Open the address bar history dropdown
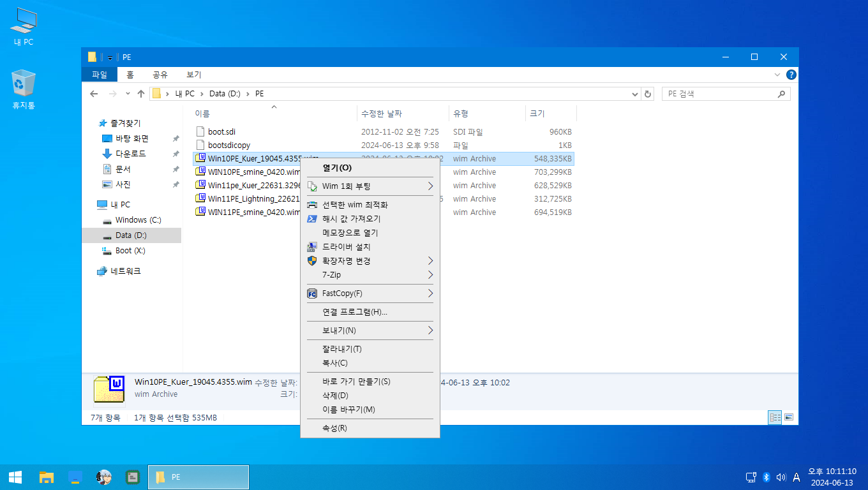868x490 pixels. (x=634, y=94)
